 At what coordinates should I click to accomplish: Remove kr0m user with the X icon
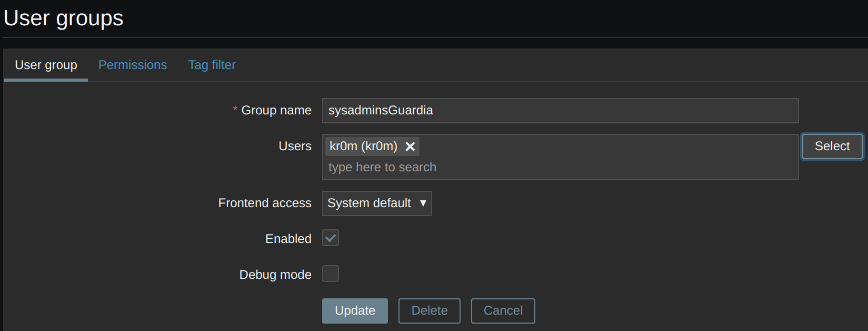pyautogui.click(x=410, y=147)
